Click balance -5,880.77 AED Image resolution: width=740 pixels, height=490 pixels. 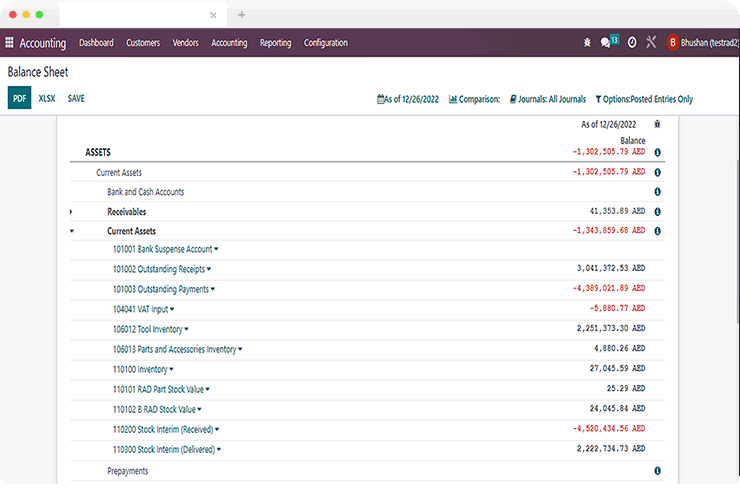(617, 308)
